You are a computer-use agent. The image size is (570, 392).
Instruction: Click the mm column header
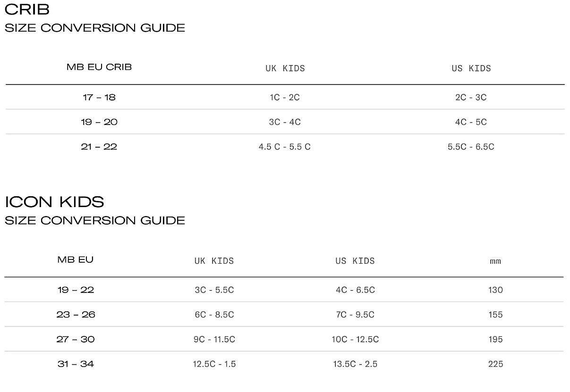click(x=495, y=261)
